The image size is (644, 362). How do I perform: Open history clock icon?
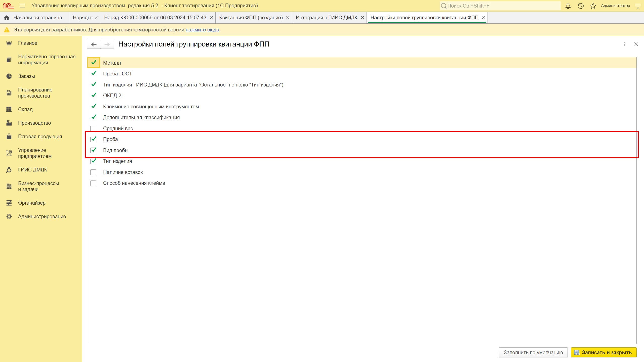pos(581,6)
